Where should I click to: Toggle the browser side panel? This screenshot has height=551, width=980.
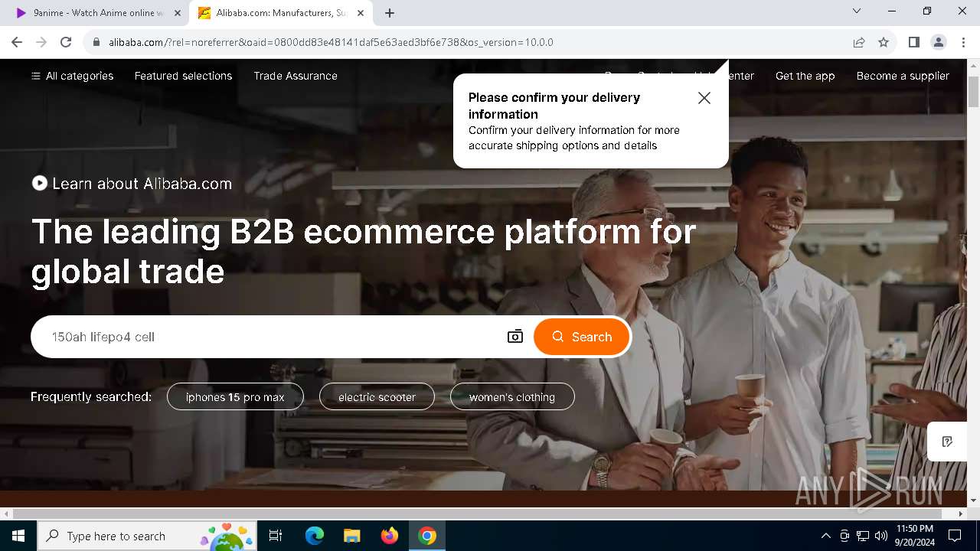914,42
